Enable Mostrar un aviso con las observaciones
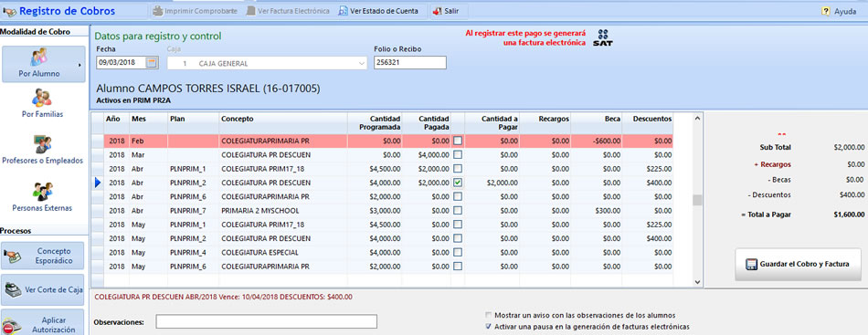Viewport: 868px width, 335px height. click(488, 315)
